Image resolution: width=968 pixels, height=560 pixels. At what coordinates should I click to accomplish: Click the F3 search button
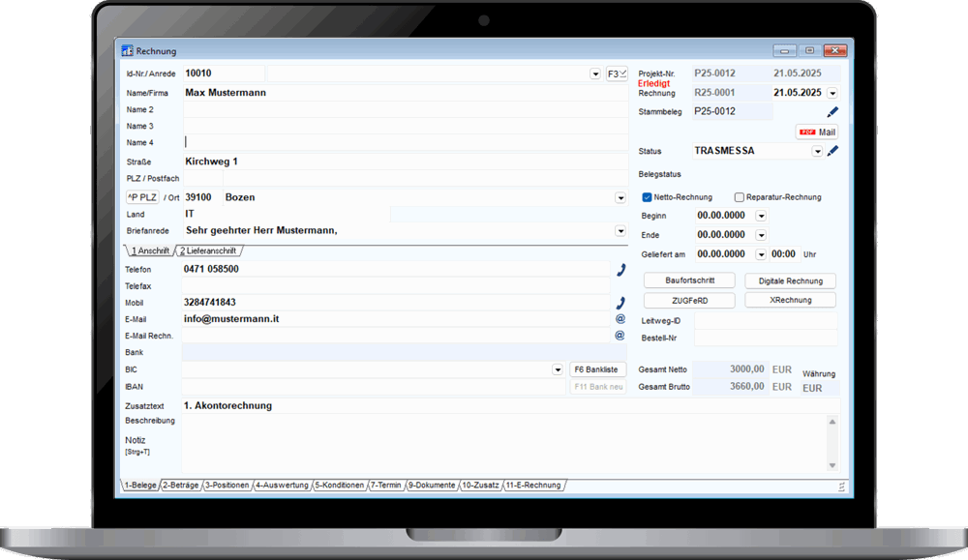coord(617,74)
